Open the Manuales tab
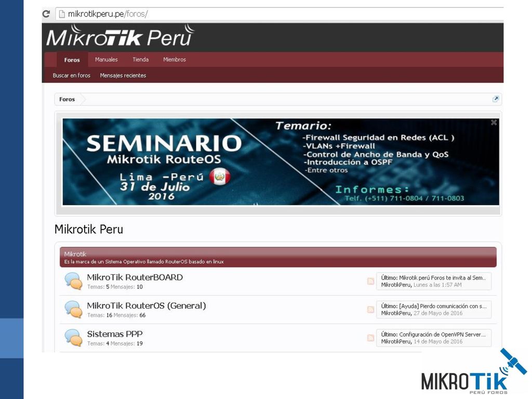This screenshot has height=399, width=532. [x=106, y=59]
